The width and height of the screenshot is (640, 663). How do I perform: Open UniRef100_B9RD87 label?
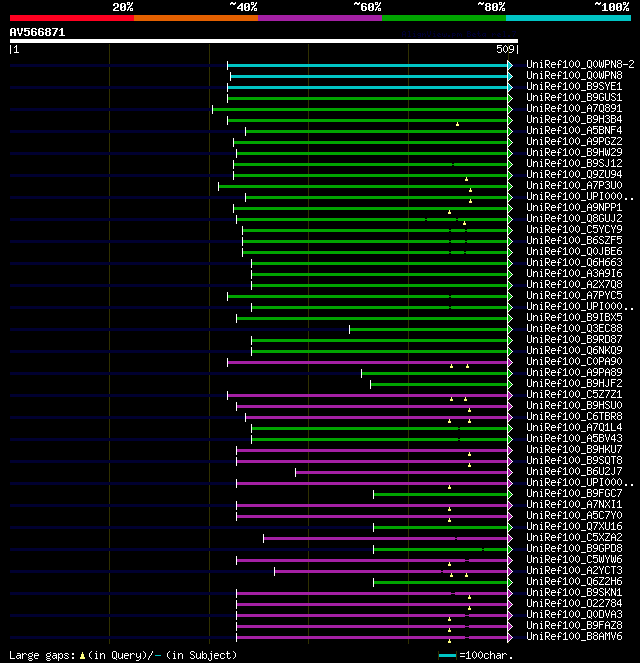point(574,339)
